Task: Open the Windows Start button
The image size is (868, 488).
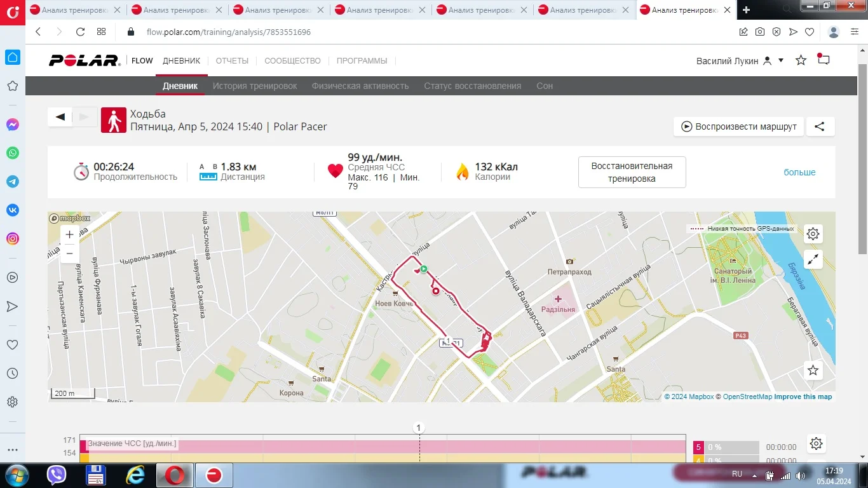Action: 16,475
